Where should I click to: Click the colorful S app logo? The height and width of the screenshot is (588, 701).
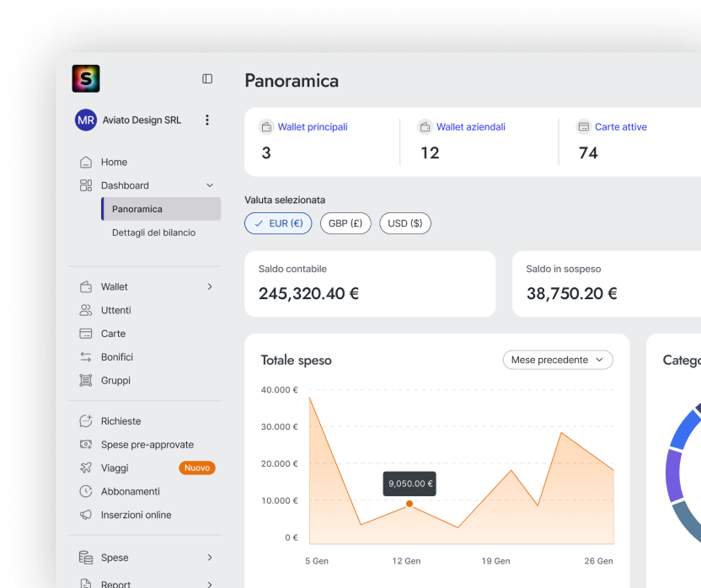(x=86, y=78)
